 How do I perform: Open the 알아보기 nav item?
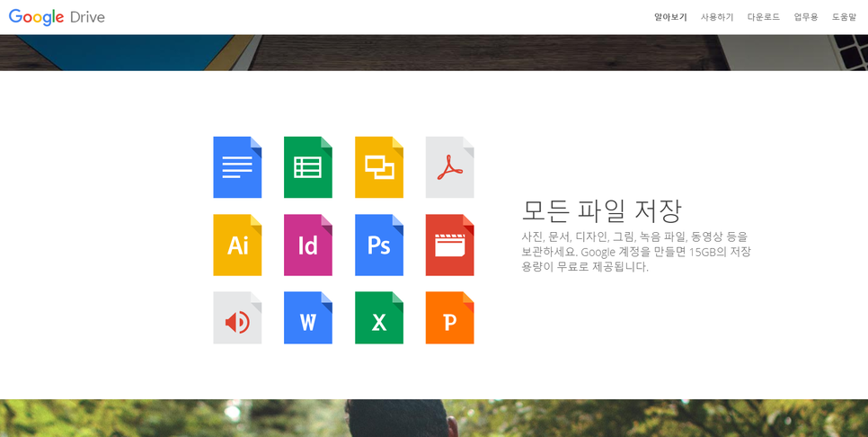coord(670,17)
